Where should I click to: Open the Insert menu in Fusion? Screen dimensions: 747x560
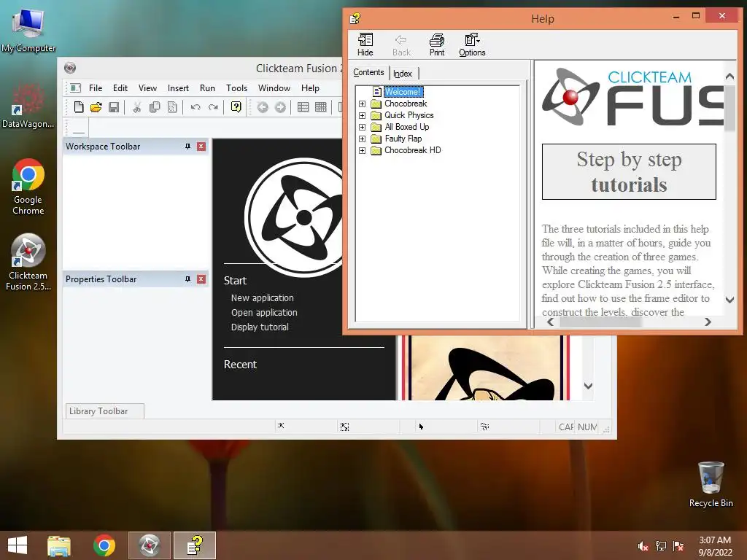[178, 88]
